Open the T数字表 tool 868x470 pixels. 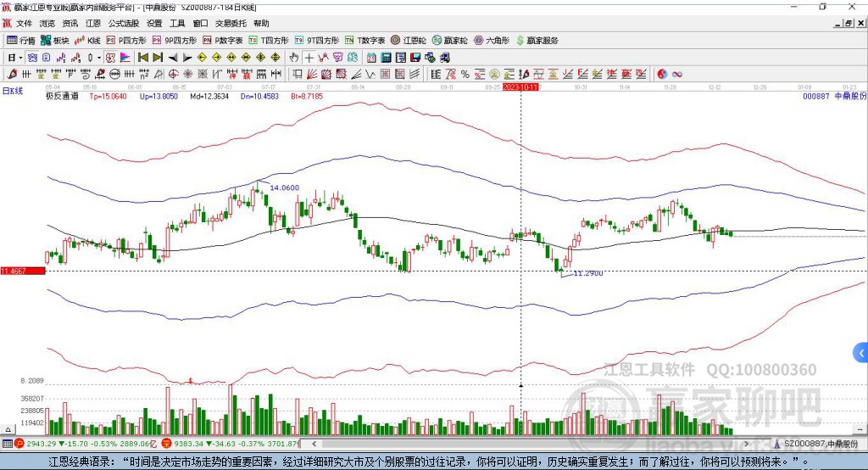pyautogui.click(x=364, y=41)
